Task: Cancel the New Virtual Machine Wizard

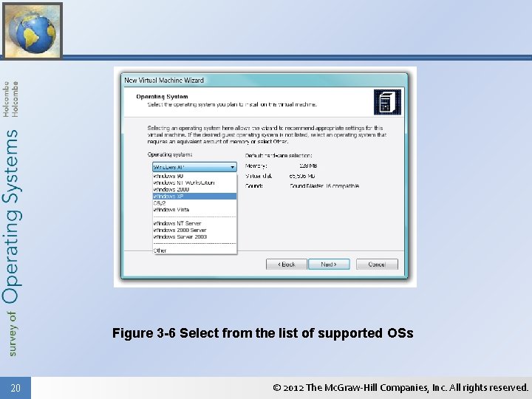Action: [377, 265]
